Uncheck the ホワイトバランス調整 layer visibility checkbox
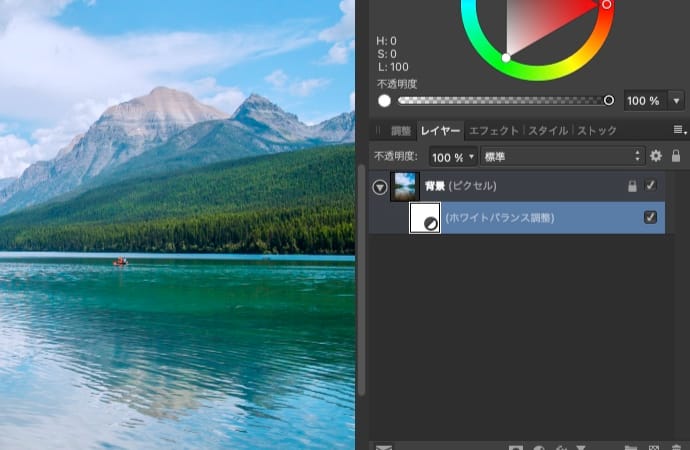690x450 pixels. [x=651, y=217]
